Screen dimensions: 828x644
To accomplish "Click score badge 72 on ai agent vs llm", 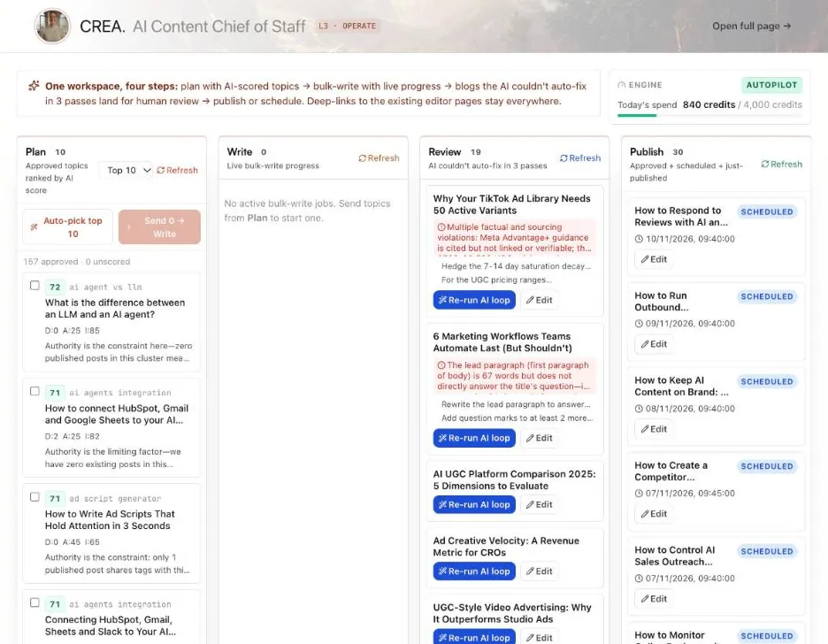I will pyautogui.click(x=55, y=287).
